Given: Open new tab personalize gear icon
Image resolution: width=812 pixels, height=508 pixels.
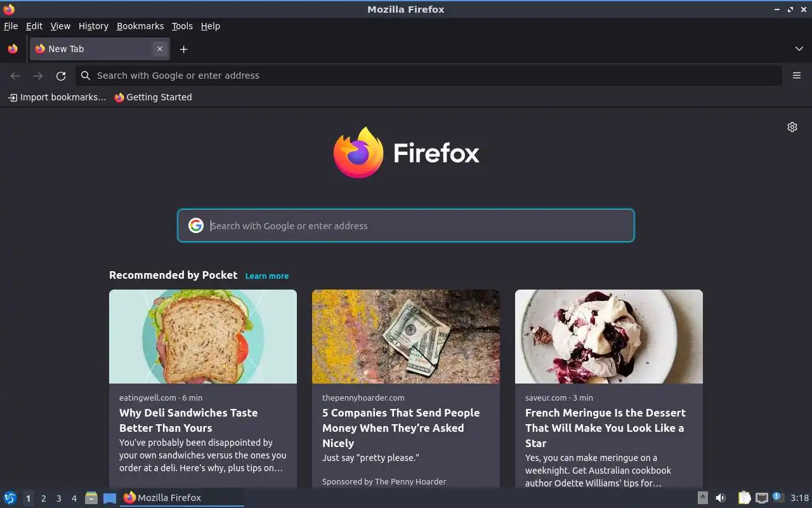Looking at the screenshot, I should coord(792,127).
